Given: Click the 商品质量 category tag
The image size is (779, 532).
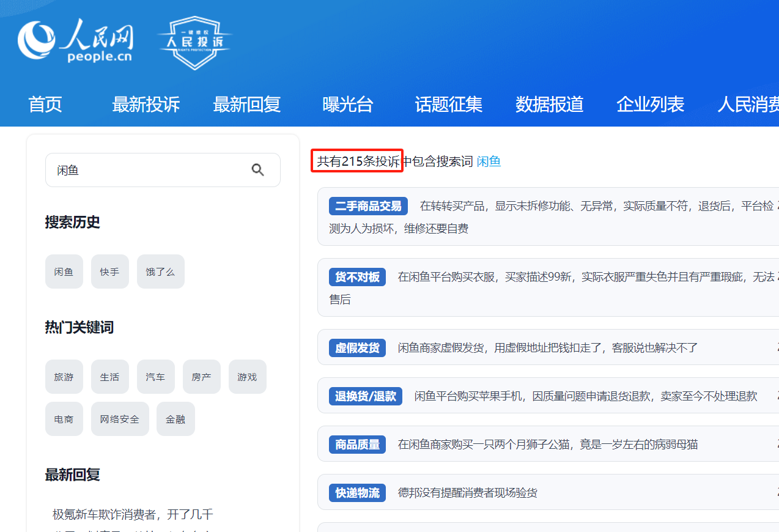Looking at the screenshot, I should (x=357, y=445).
